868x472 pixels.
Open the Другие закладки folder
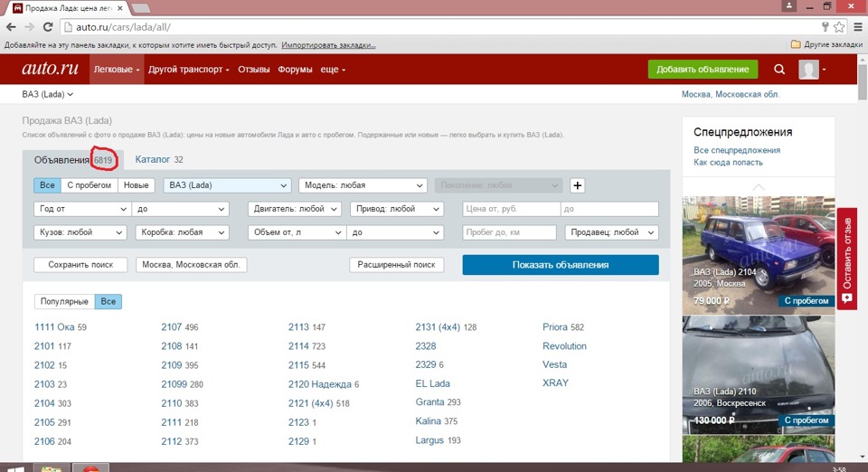point(826,44)
